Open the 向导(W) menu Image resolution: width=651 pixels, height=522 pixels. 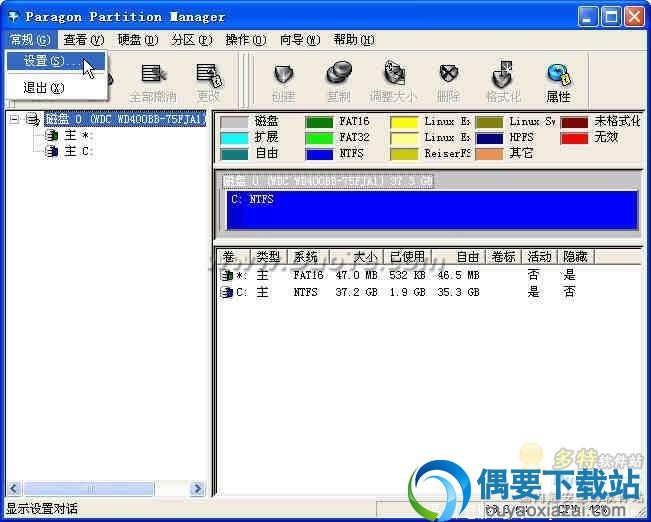(300, 40)
